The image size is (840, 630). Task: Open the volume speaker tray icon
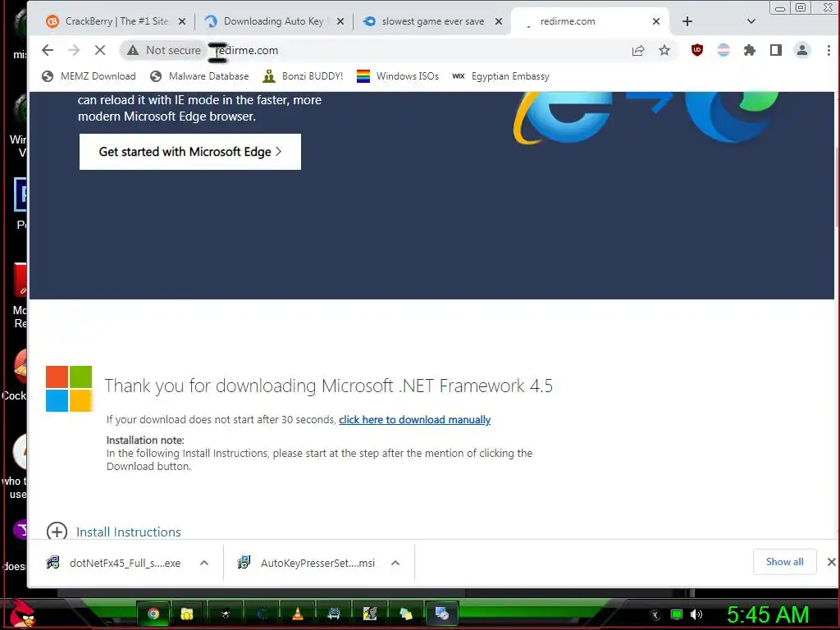pyautogui.click(x=696, y=615)
